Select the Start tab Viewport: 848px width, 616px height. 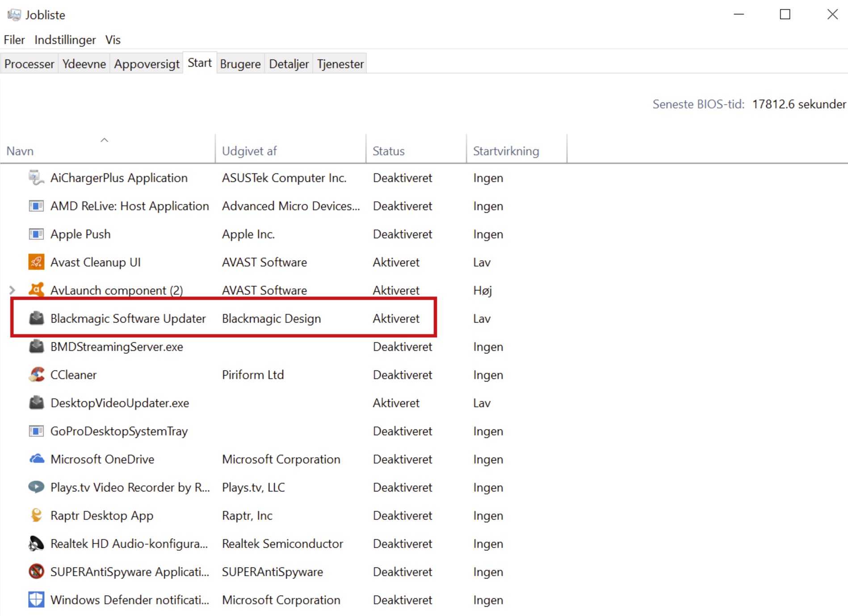point(200,63)
